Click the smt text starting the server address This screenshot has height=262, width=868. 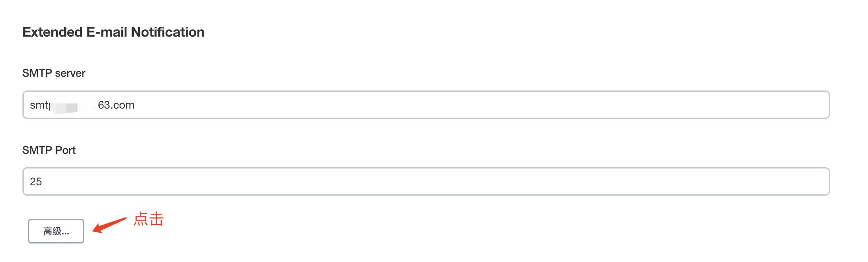point(39,105)
